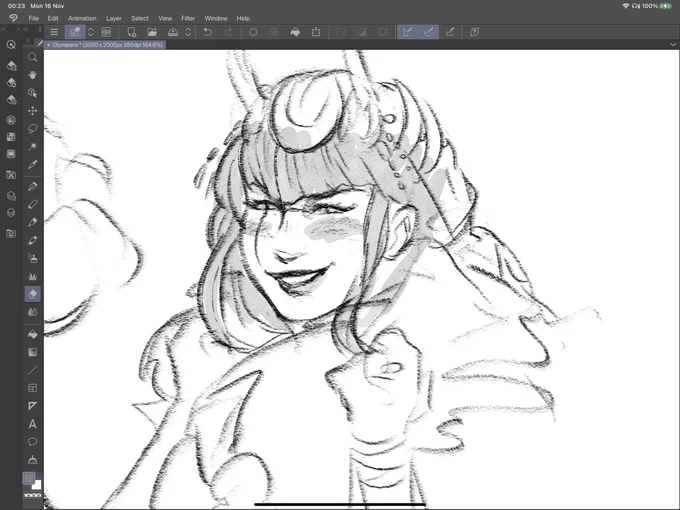Toggle the eye display icon in command bar
This screenshot has width=680, height=510.
pos(106,32)
